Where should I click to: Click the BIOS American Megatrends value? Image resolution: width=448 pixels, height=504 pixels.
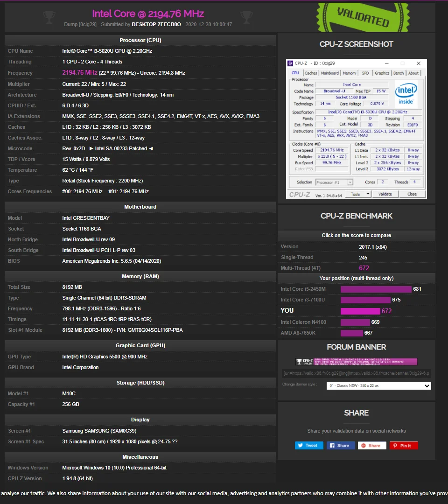[x=112, y=261]
